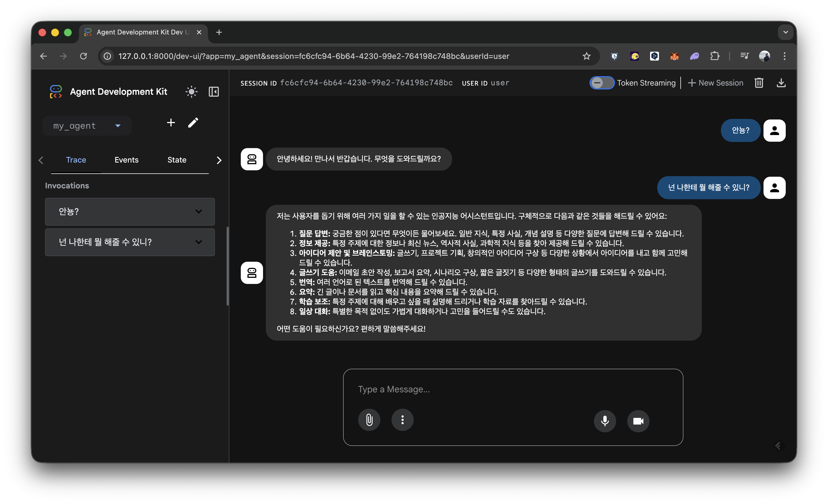Open the my_agent dropdown

(x=87, y=126)
